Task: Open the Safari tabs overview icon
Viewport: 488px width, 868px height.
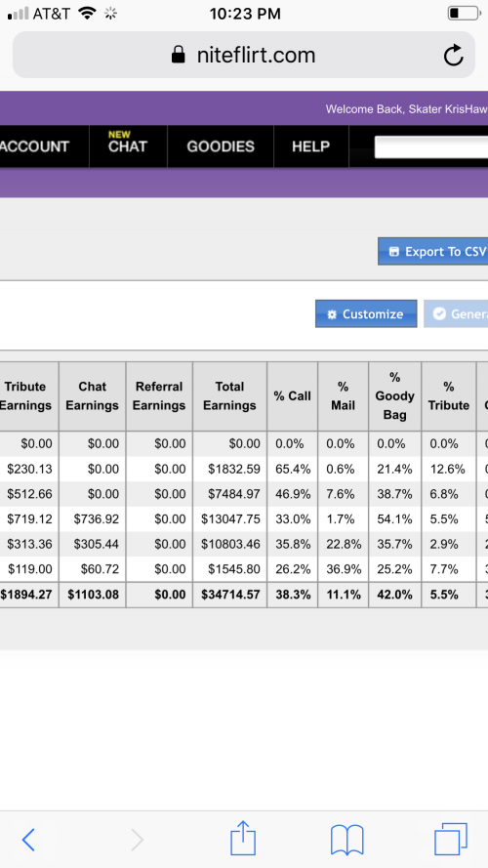Action: coord(450,840)
